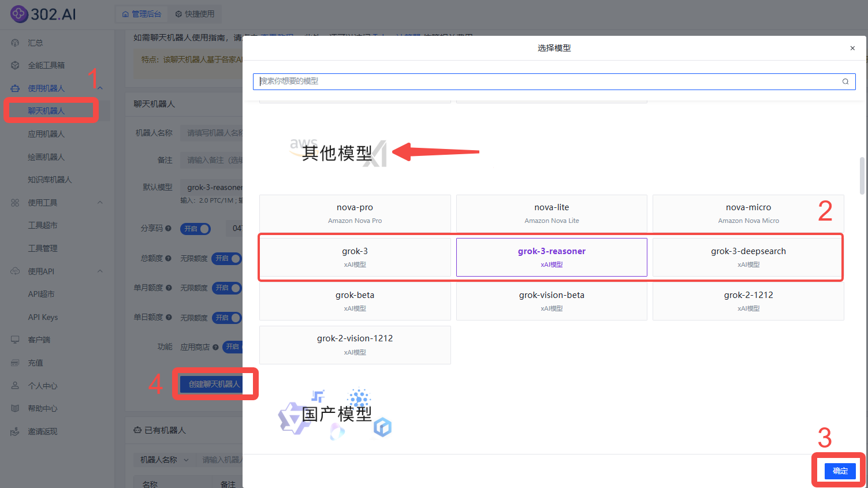
Task: Toggle the 单月额度 无限额度 switch
Action: (x=226, y=288)
